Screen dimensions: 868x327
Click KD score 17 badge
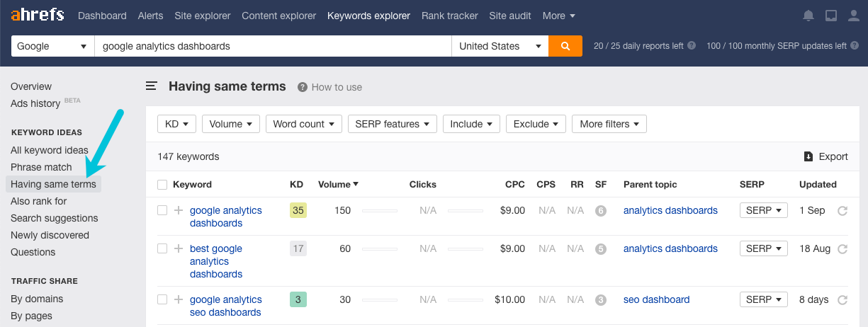coord(298,248)
